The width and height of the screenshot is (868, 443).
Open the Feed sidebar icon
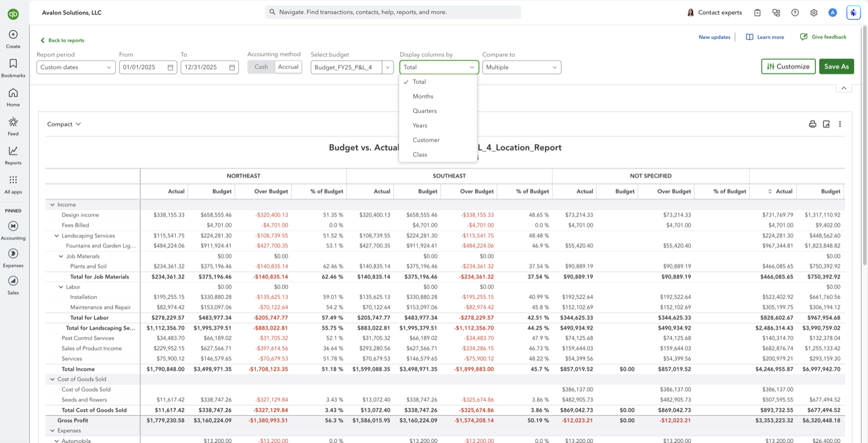click(13, 122)
